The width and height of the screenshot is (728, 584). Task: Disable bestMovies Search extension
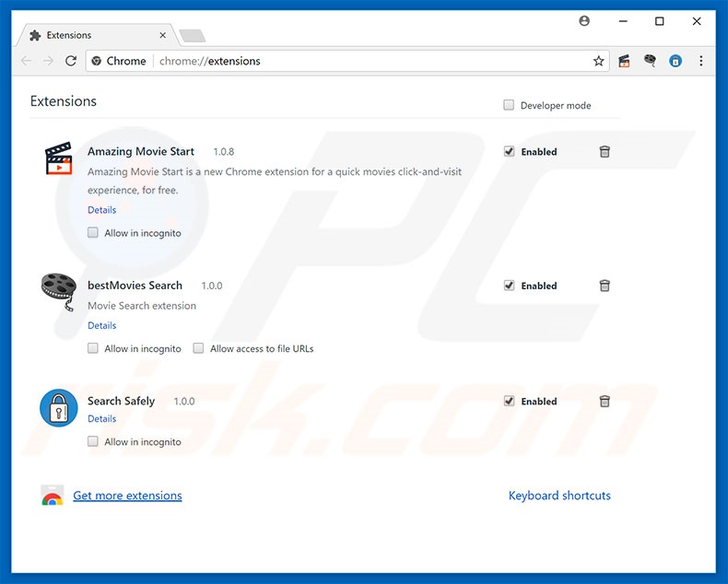pyautogui.click(x=509, y=286)
